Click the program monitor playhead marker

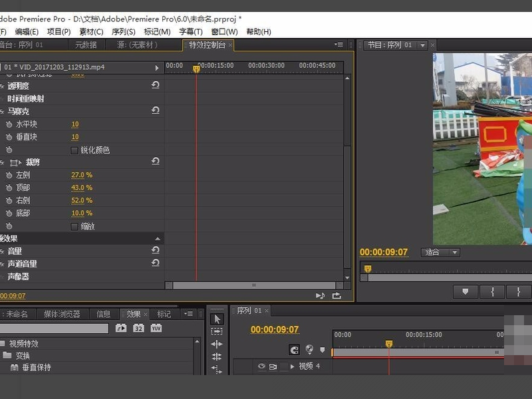[x=368, y=269]
